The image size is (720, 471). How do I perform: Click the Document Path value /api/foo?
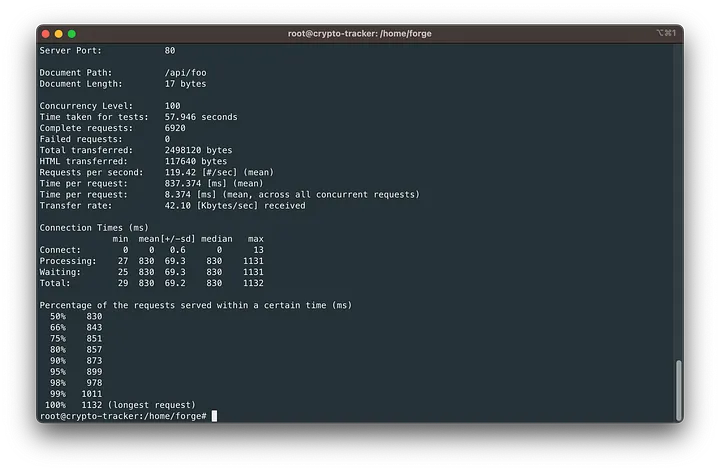pyautogui.click(x=186, y=73)
